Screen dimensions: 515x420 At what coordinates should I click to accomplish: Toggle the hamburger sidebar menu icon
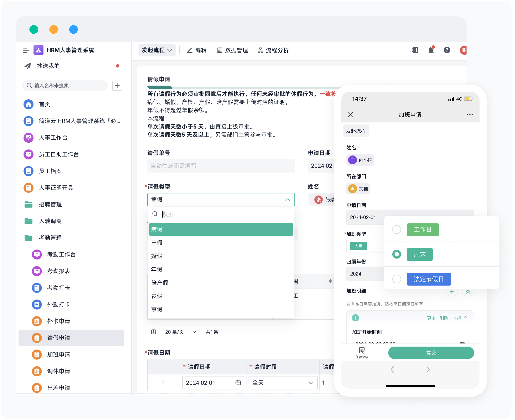click(x=26, y=50)
